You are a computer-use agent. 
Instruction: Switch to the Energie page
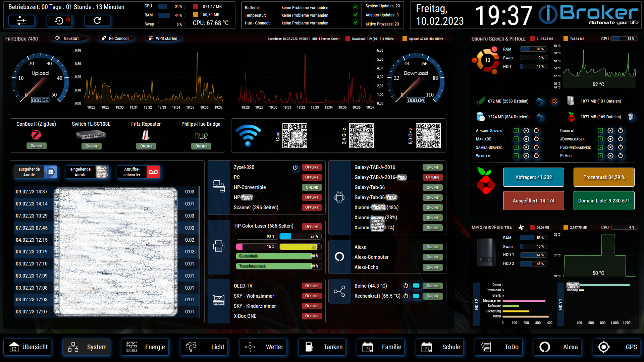145,347
